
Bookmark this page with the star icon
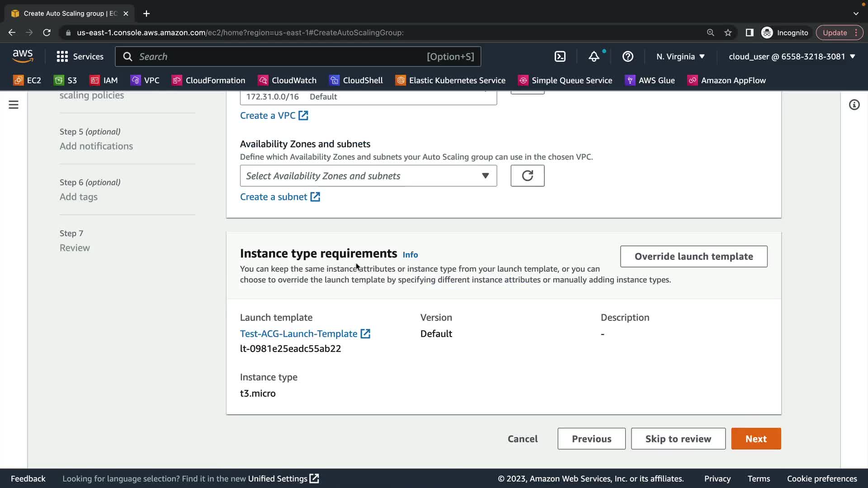[728, 33]
